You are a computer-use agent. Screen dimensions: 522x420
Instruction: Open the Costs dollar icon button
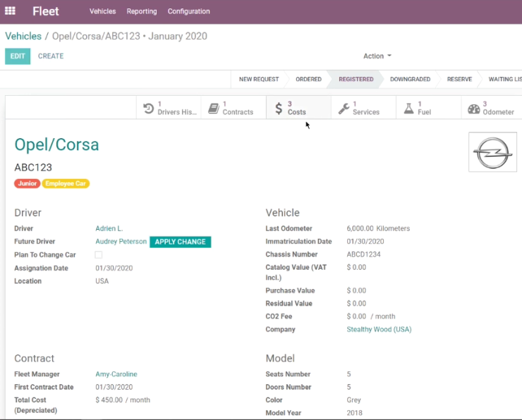click(298, 108)
